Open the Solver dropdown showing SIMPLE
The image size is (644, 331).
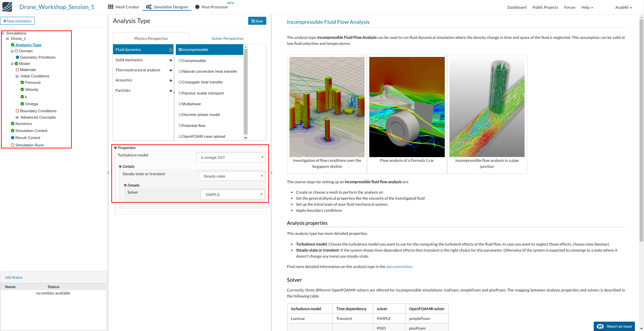coord(232,195)
